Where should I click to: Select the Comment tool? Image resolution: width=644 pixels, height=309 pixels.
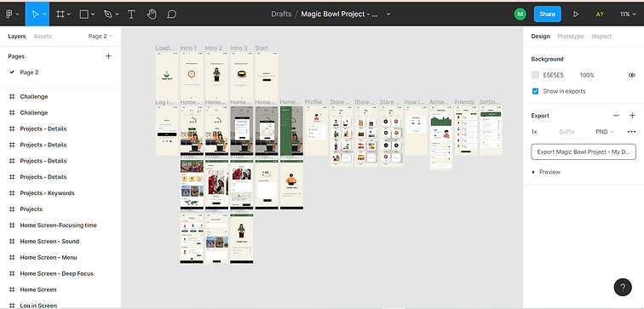(172, 14)
